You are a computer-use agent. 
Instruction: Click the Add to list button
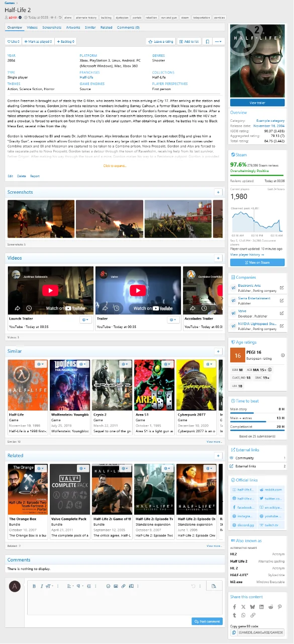189,42
